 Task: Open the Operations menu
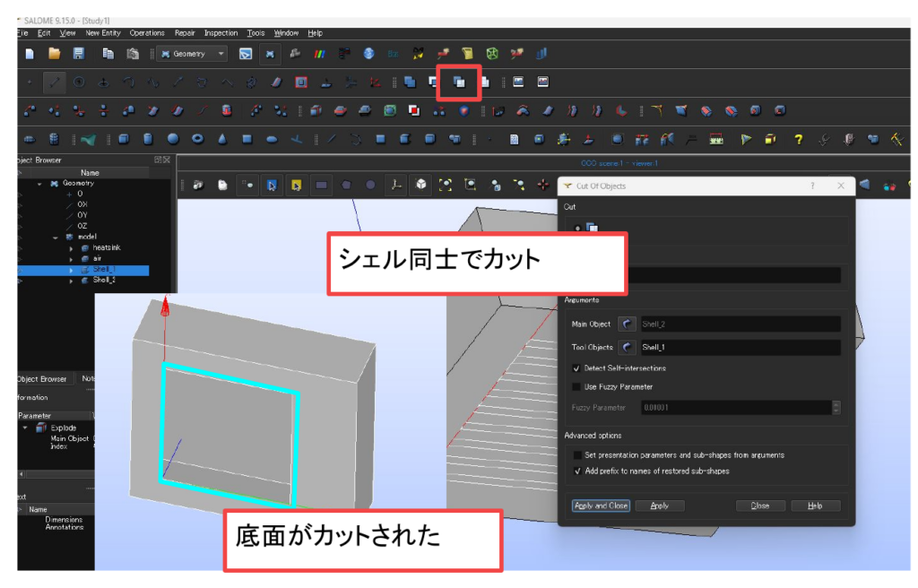(x=147, y=33)
